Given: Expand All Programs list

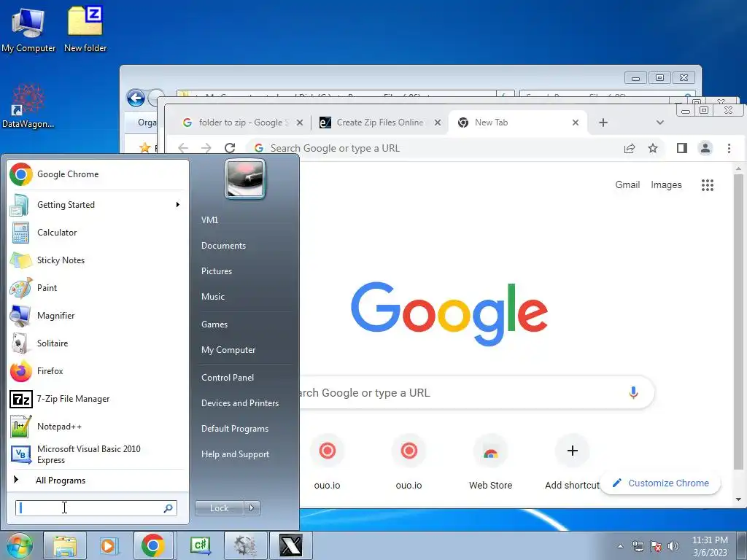Looking at the screenshot, I should (x=98, y=480).
